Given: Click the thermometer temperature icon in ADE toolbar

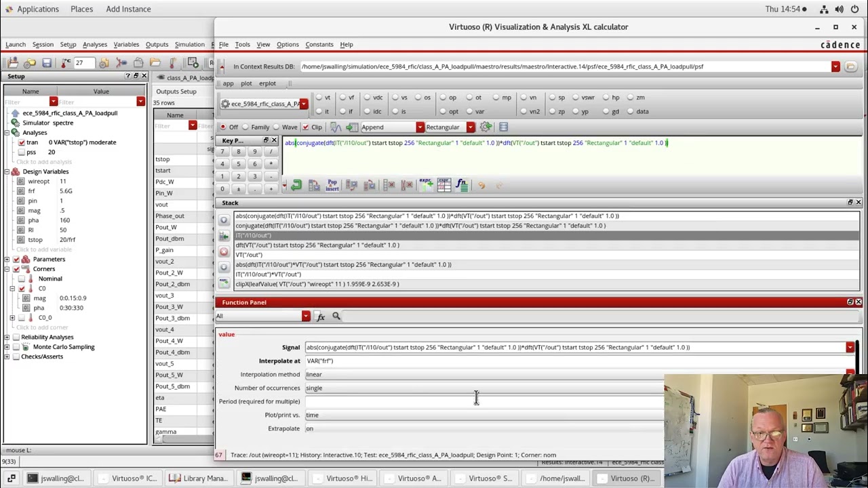Looking at the screenshot, I should (x=66, y=63).
